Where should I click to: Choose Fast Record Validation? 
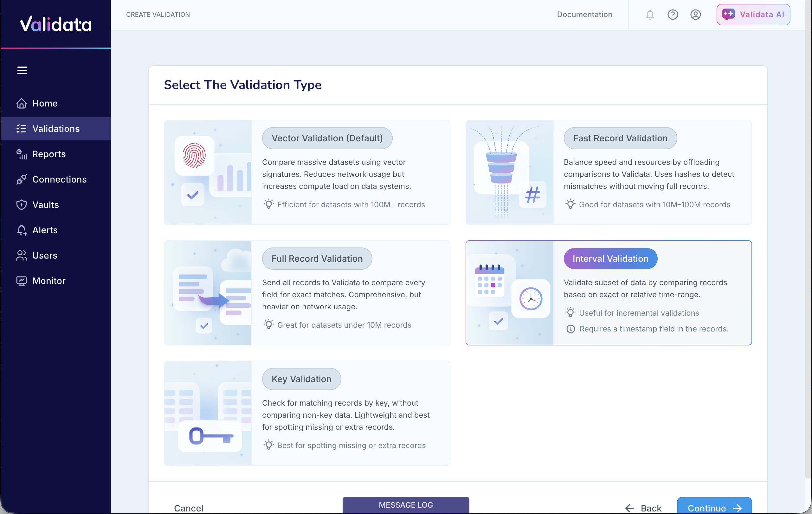point(620,138)
